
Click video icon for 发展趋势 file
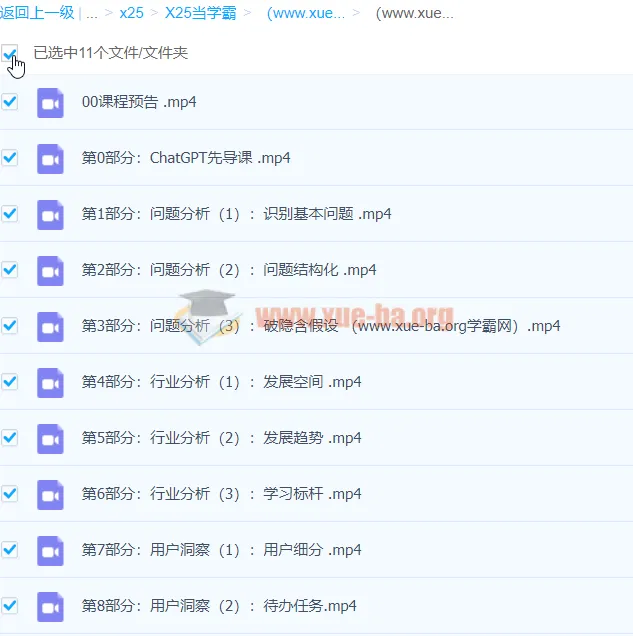click(50, 438)
